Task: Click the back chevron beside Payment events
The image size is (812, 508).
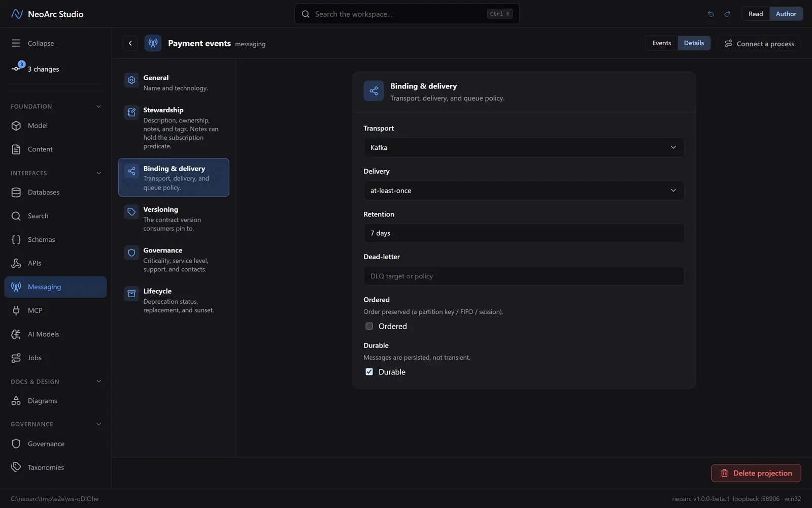Action: click(x=130, y=43)
